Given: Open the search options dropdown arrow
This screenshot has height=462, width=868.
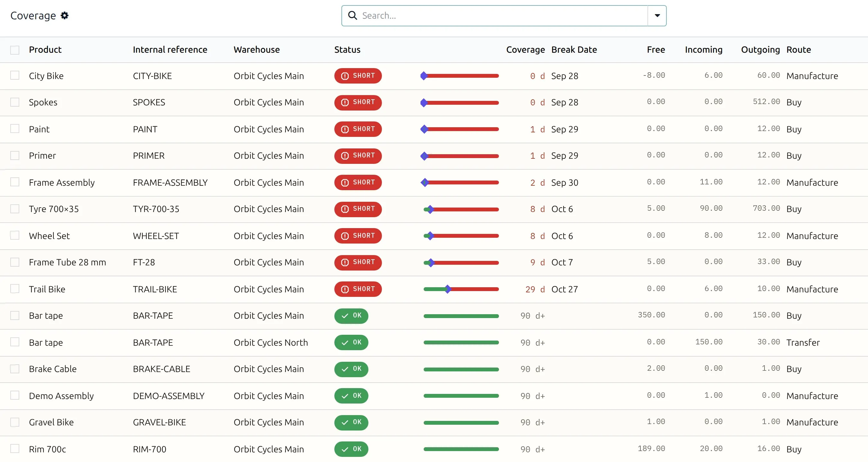Looking at the screenshot, I should pos(657,15).
